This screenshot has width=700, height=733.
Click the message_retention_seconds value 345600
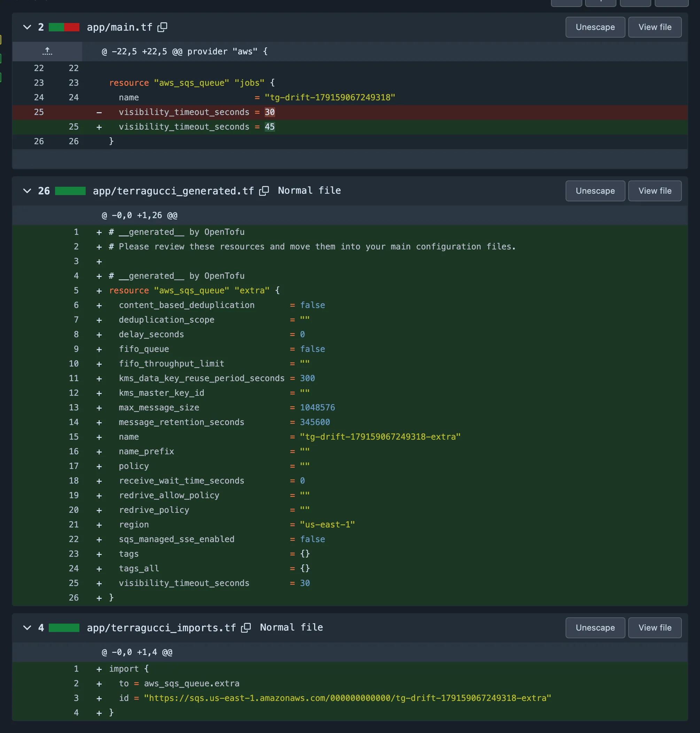point(315,422)
